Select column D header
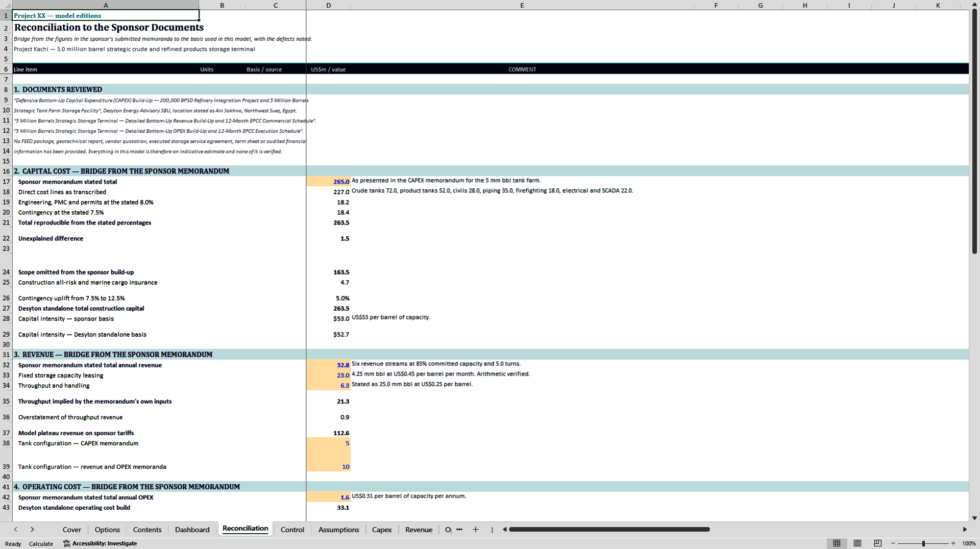Image resolution: width=980 pixels, height=549 pixels. pos(328,5)
